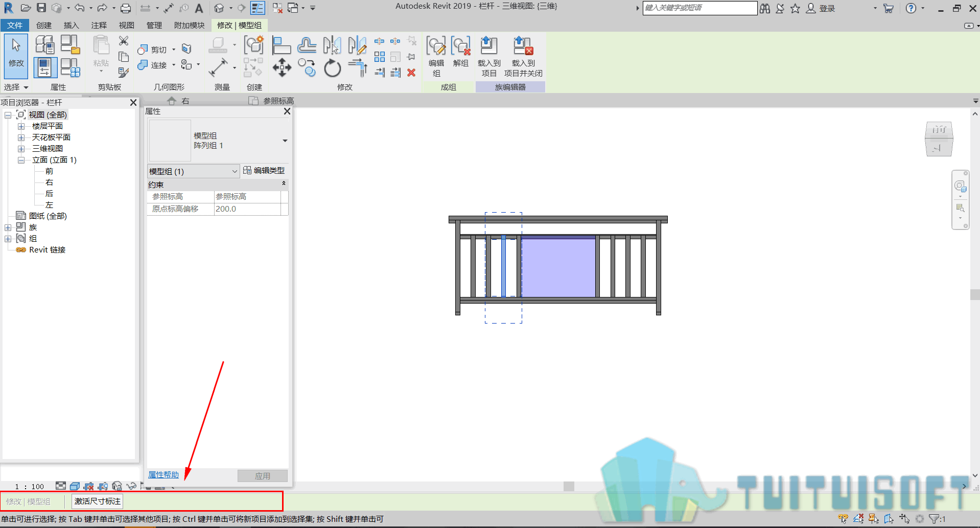Switch to the 视图 ribbon tab
This screenshot has width=980, height=528.
click(x=126, y=25)
